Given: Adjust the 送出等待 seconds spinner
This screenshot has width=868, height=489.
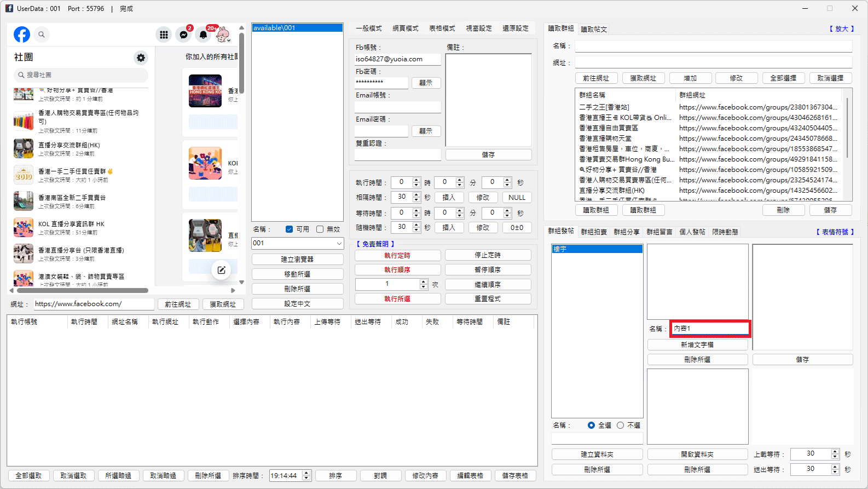Looking at the screenshot, I should click(835, 469).
